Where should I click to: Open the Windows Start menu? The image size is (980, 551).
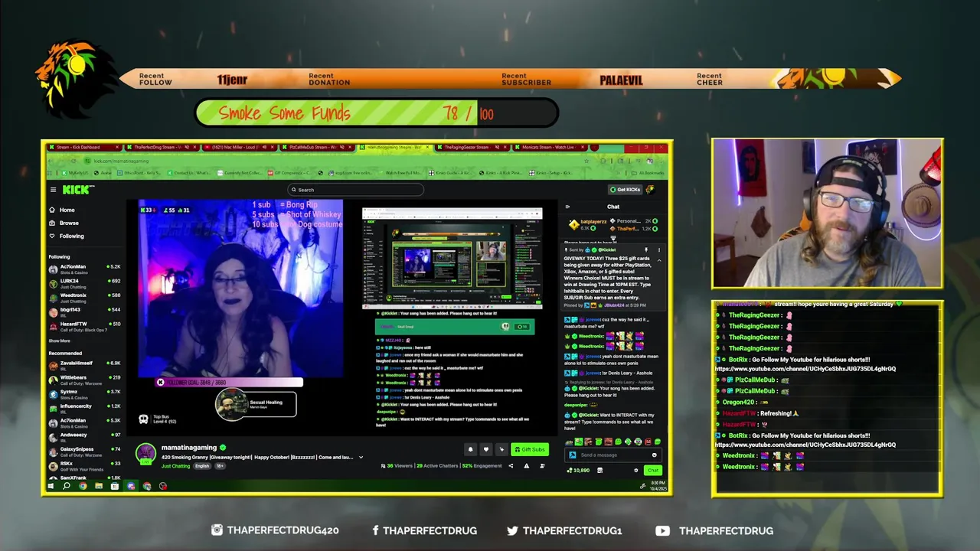point(51,485)
